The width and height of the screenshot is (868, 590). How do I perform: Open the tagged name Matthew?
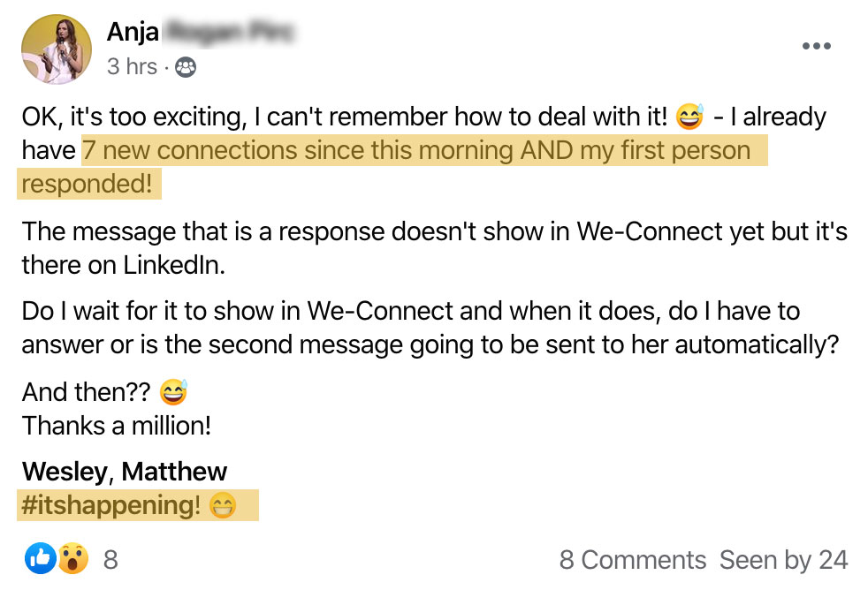click(x=174, y=472)
